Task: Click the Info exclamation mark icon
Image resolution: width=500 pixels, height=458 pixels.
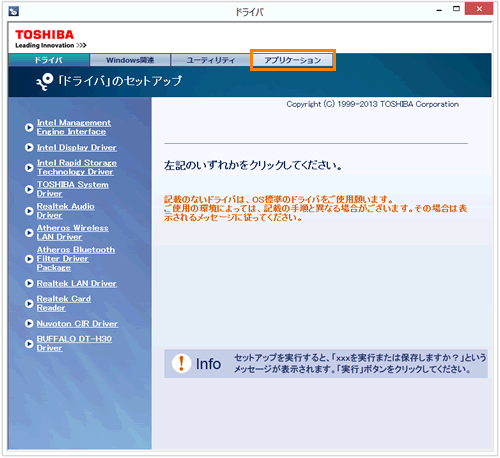Action: tap(181, 363)
